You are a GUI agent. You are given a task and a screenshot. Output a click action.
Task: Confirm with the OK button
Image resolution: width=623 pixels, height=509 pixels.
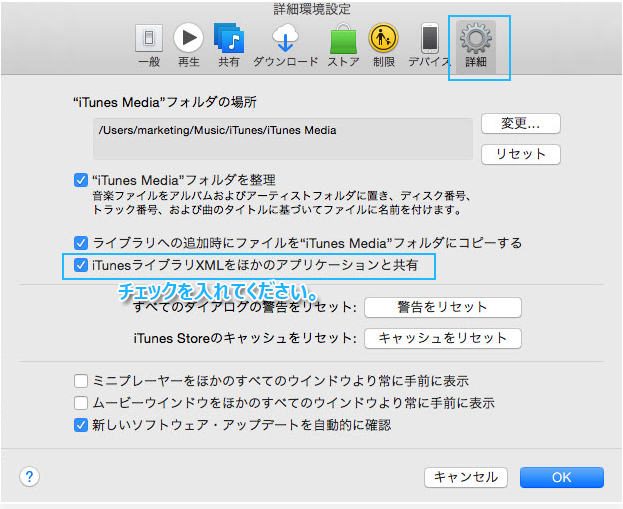[x=562, y=477]
